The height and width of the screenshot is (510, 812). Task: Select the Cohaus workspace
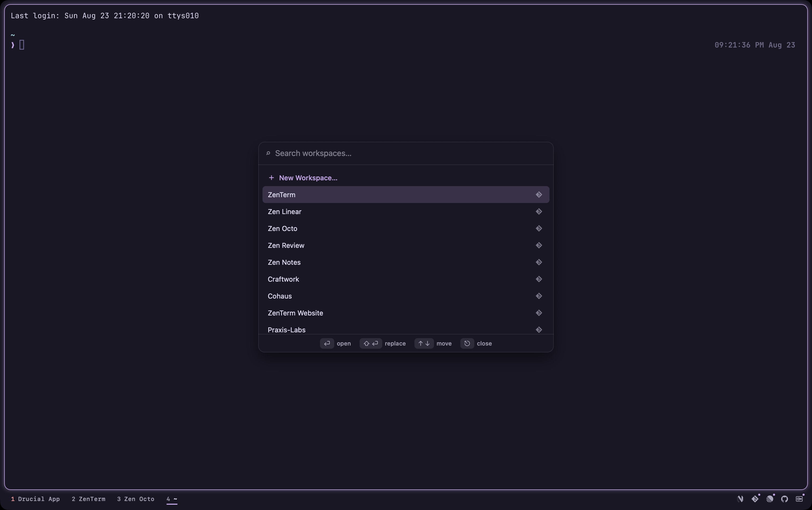click(406, 296)
